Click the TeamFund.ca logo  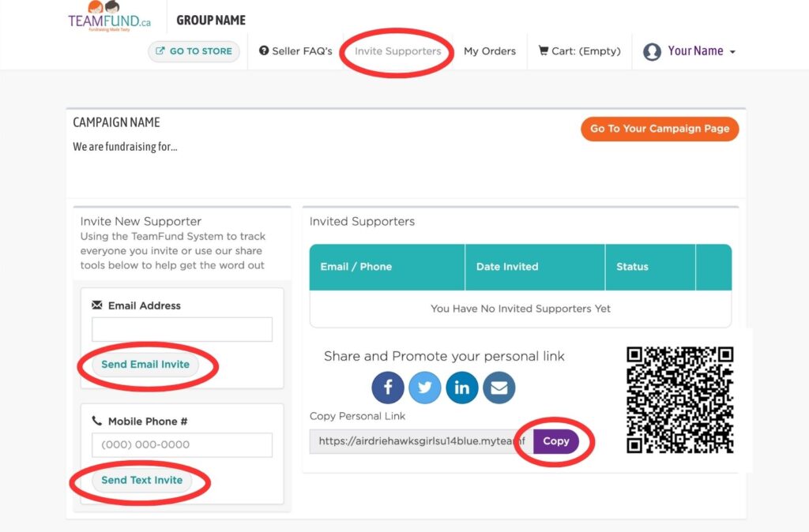click(x=109, y=17)
